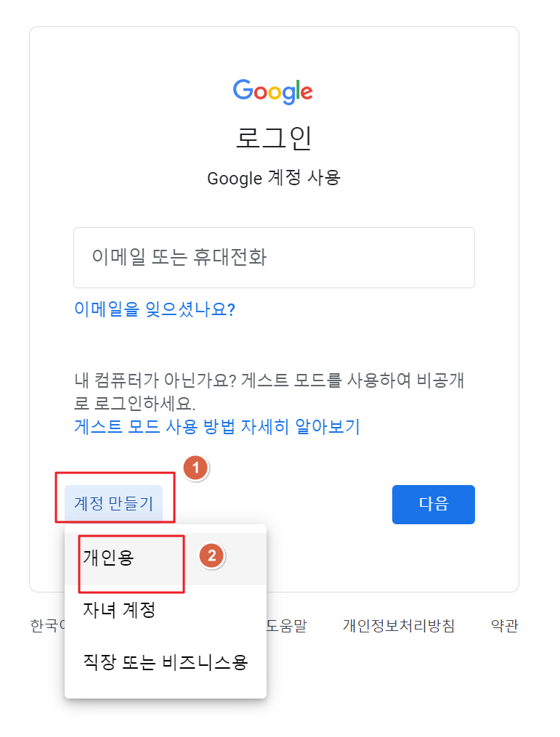560x737 pixels.
Task: Click the 도움말 footer link
Action: (289, 626)
